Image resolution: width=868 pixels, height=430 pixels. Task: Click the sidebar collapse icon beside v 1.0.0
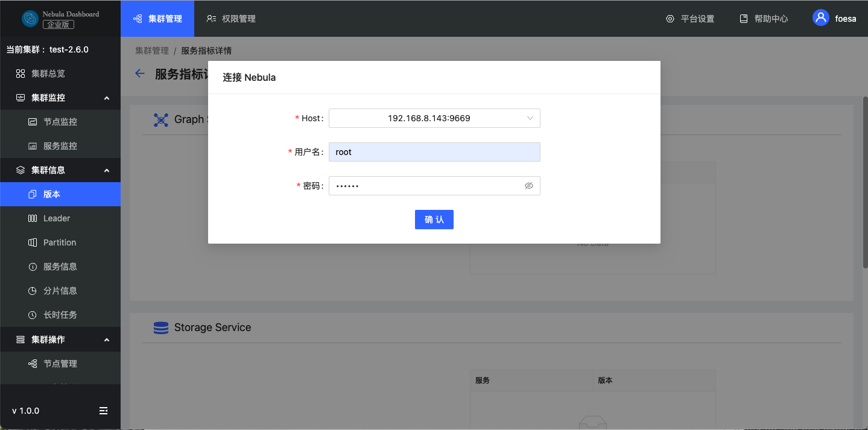point(103,411)
